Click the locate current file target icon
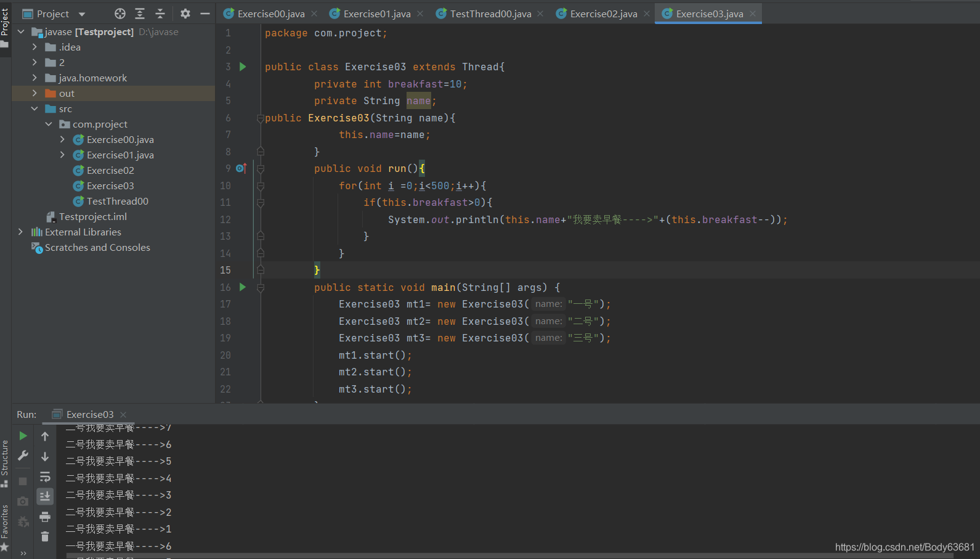The width and height of the screenshot is (980, 559). point(120,14)
